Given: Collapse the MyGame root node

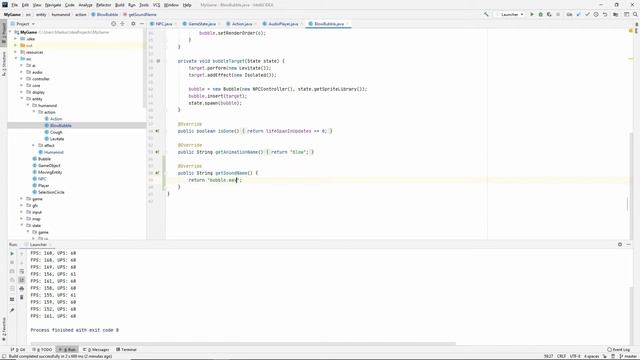Looking at the screenshot, I should [11, 32].
